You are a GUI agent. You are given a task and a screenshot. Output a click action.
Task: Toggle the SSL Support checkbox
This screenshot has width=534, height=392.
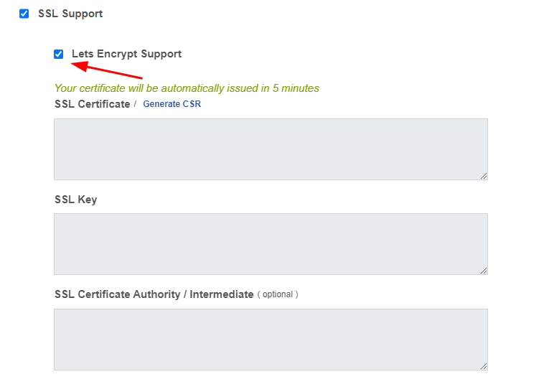tap(24, 14)
